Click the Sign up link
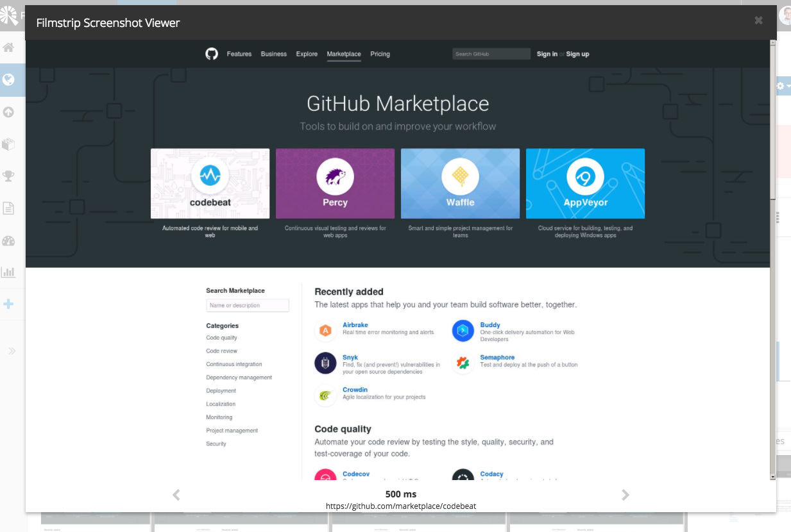Viewport: 791px width, 532px height. click(577, 54)
